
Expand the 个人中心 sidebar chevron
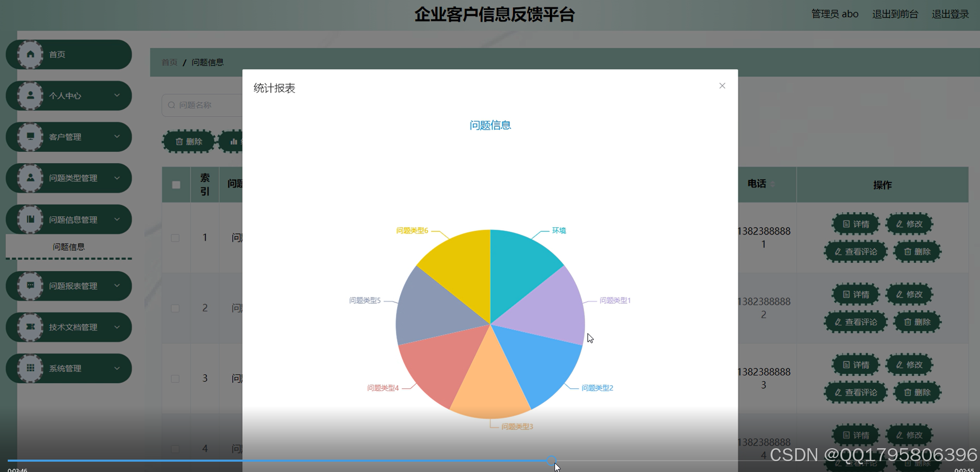click(x=118, y=95)
